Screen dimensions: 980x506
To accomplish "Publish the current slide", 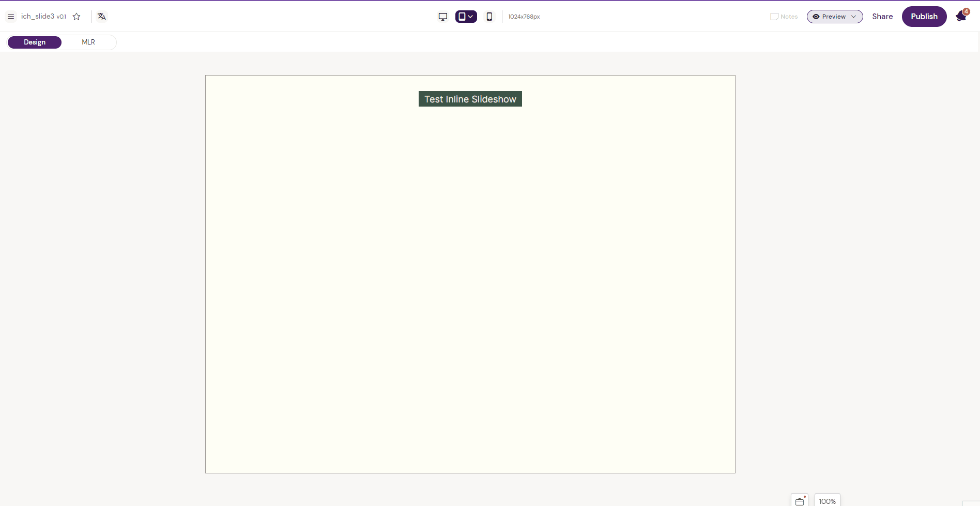I will pos(924,16).
